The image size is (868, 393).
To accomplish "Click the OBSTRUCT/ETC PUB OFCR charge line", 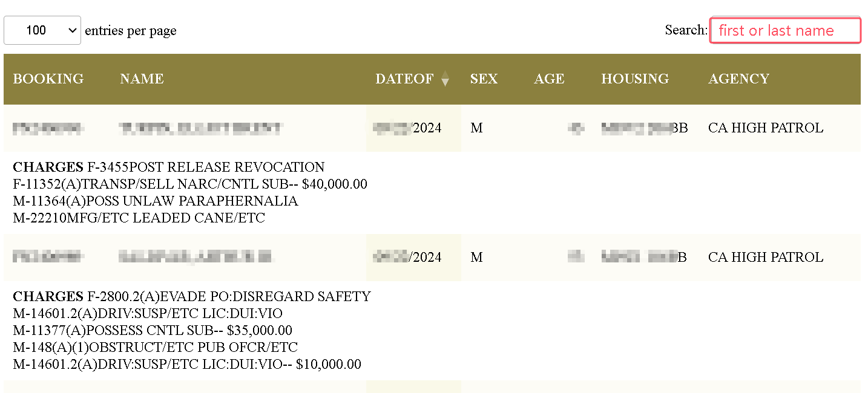I will pos(156,348).
